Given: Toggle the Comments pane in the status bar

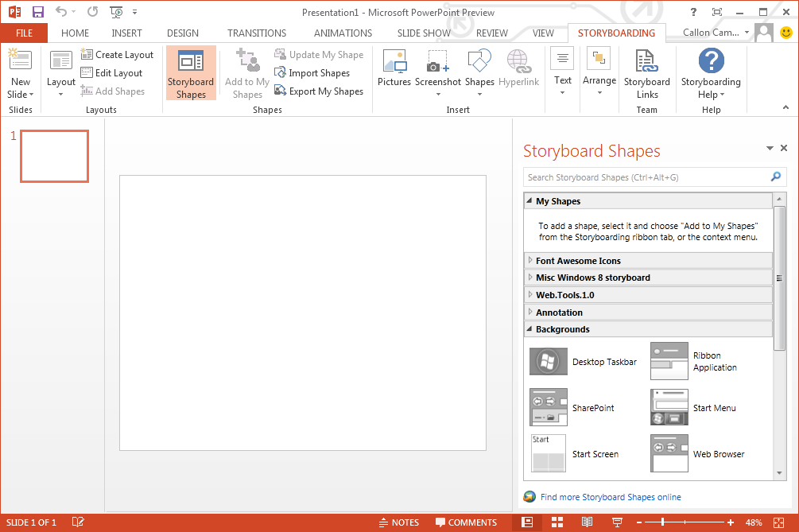Looking at the screenshot, I should pos(466,522).
